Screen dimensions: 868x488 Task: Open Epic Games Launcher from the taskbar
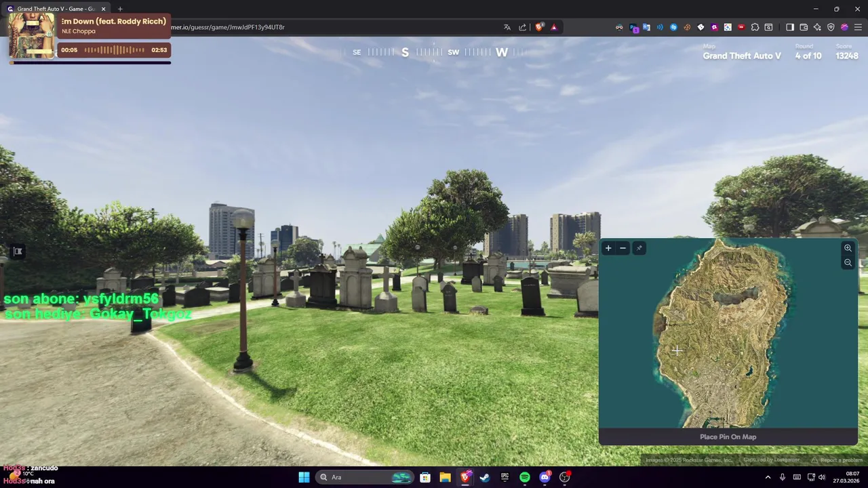click(x=505, y=477)
